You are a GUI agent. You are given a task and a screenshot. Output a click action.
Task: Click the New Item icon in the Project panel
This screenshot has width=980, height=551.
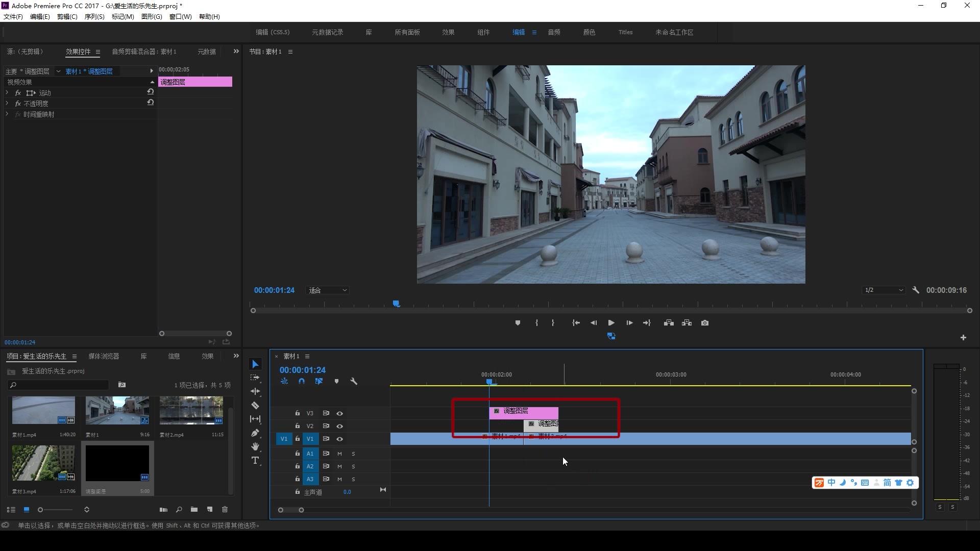(209, 510)
